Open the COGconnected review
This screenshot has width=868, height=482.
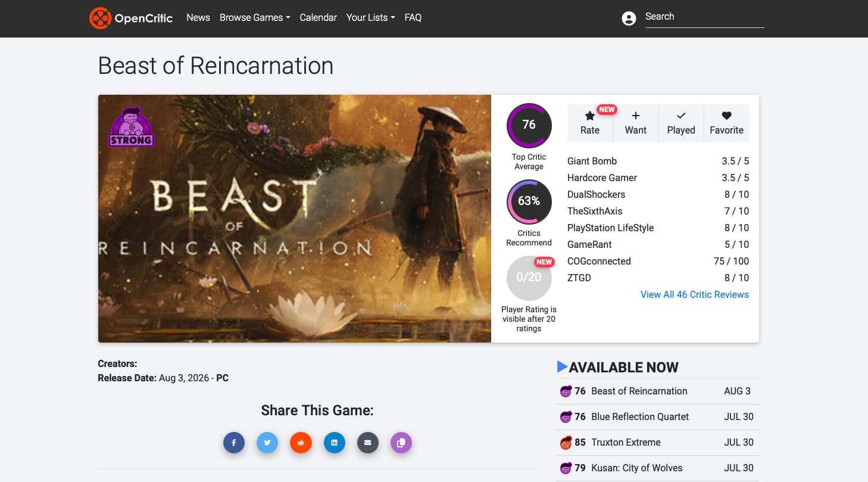tap(599, 261)
